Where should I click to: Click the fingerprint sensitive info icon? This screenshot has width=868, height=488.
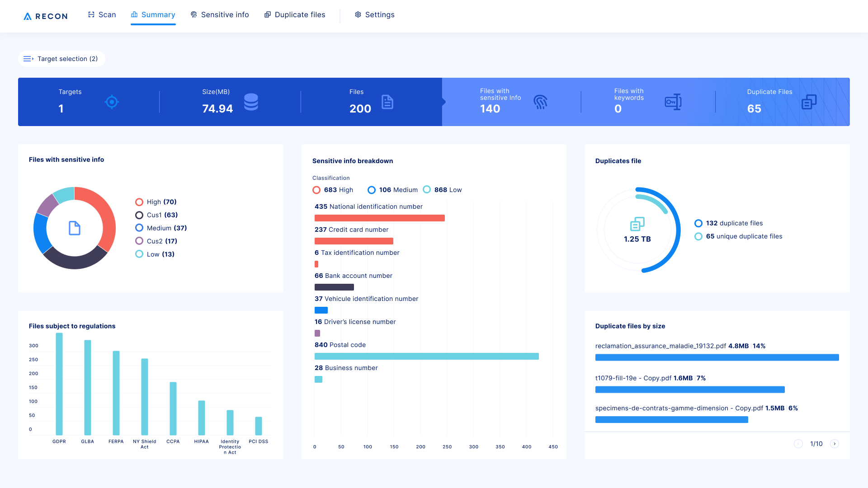pyautogui.click(x=540, y=102)
